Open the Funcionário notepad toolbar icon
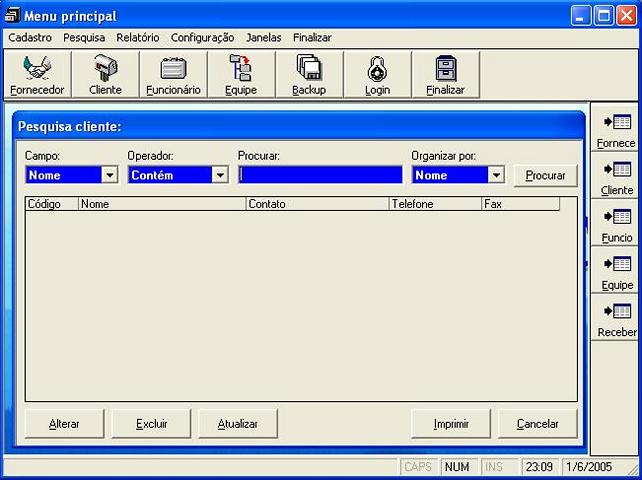642x480 pixels. [173, 75]
